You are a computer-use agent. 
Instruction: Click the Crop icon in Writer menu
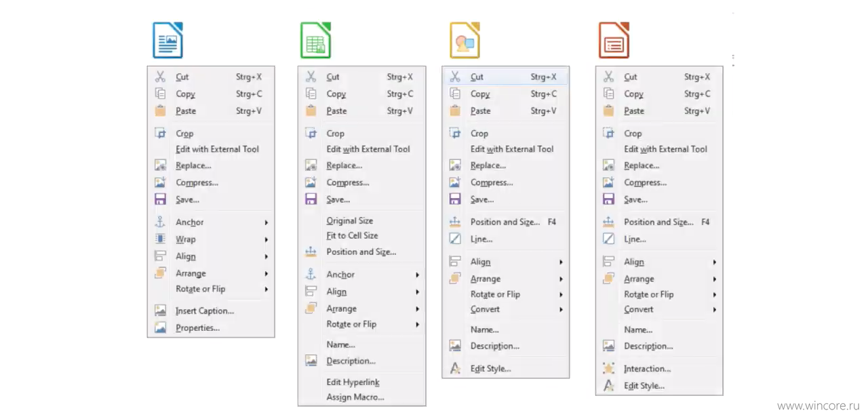click(x=160, y=133)
